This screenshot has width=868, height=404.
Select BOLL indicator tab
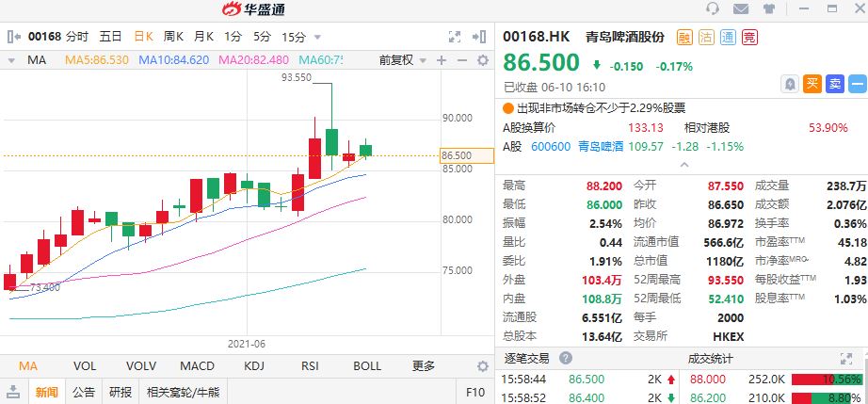coord(367,365)
